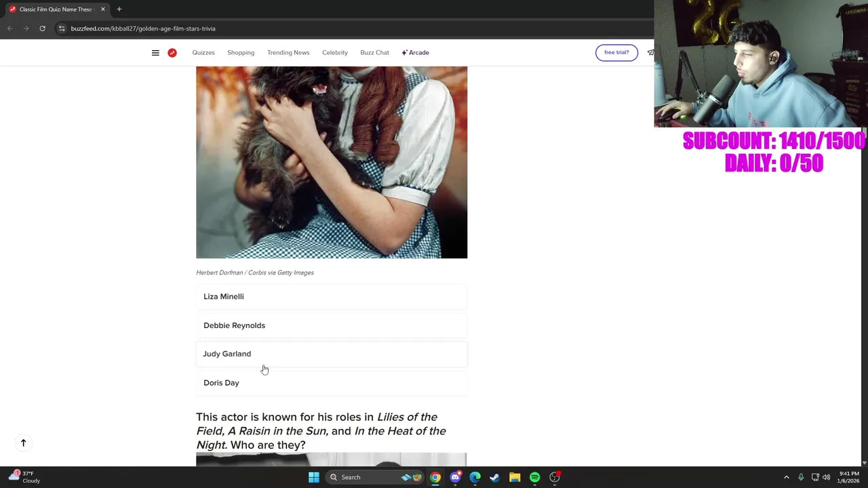Open the weather widget showing 37°F Cloudy
This screenshot has height=488, width=868.
pyautogui.click(x=24, y=477)
